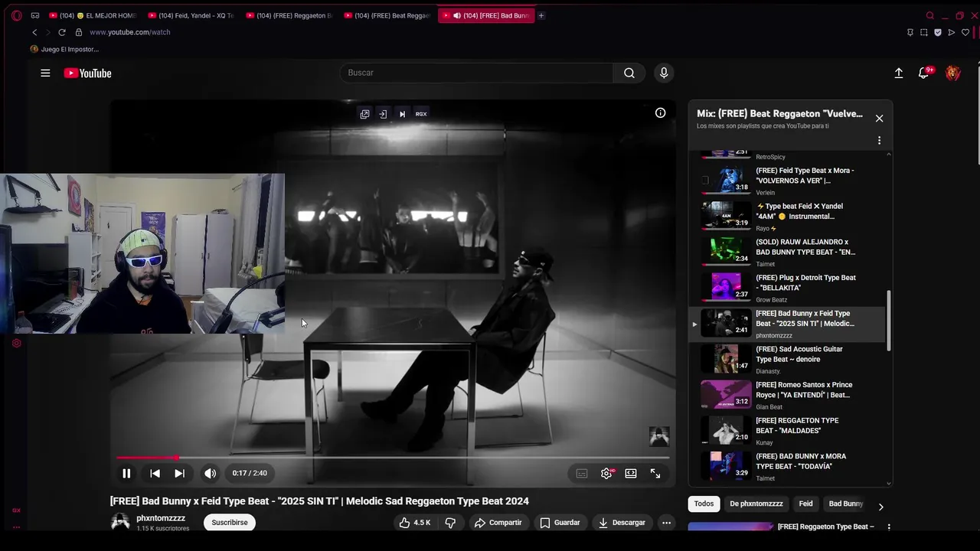Select the De phxntomzzzz filter chip
Screen dimensions: 980x551
pos(756,504)
